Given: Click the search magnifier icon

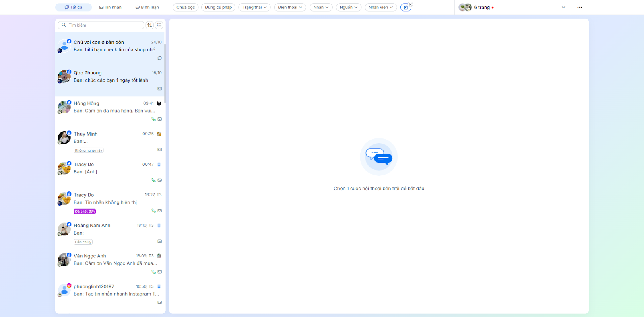Looking at the screenshot, I should [64, 25].
